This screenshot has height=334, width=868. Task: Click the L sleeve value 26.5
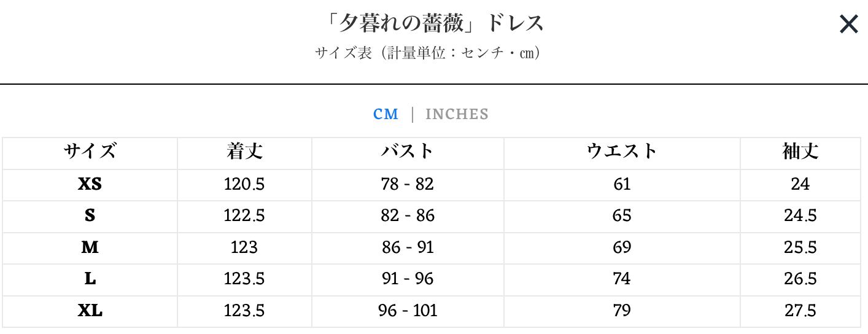tap(800, 279)
